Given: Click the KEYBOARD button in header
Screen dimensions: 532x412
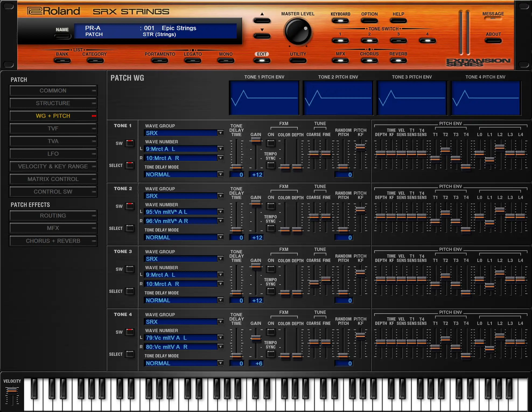Looking at the screenshot, I should click(340, 21).
